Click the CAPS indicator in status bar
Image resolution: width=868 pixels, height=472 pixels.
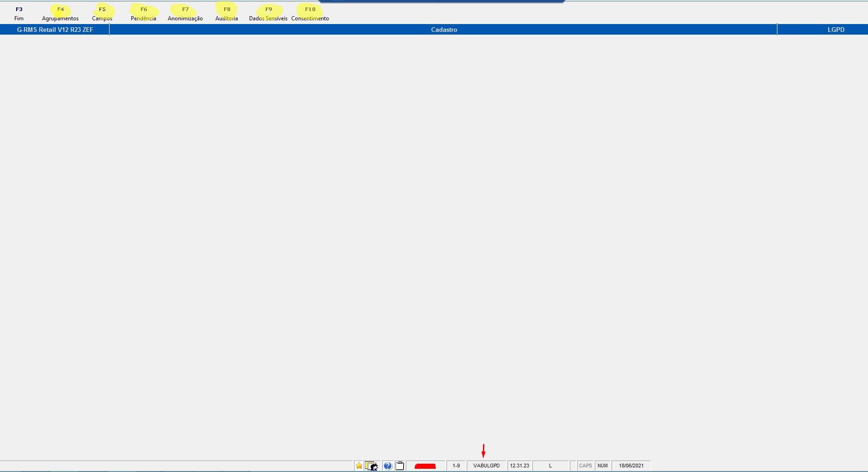[586, 466]
